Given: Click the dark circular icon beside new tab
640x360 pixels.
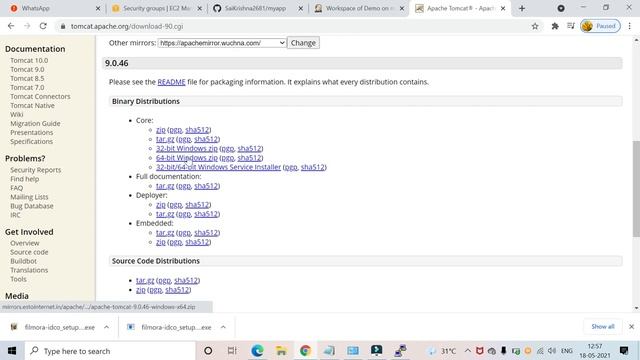Looking at the screenshot, I should pos(561,8).
